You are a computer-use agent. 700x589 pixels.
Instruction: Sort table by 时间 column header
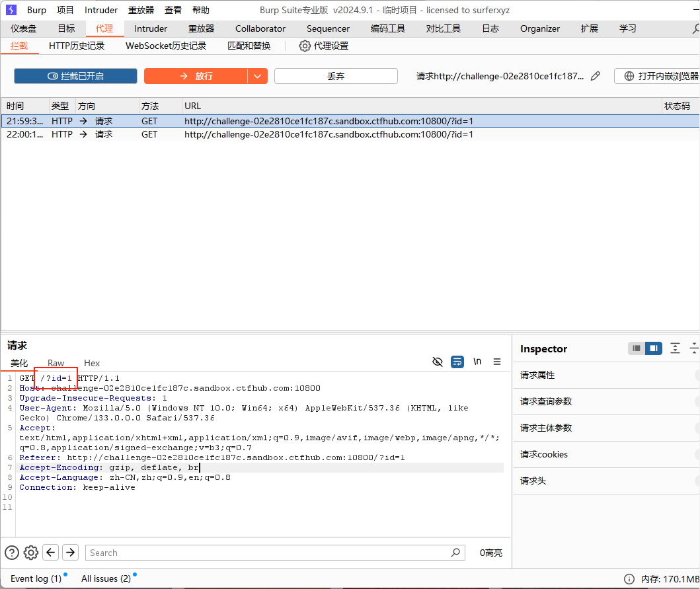tap(25, 106)
